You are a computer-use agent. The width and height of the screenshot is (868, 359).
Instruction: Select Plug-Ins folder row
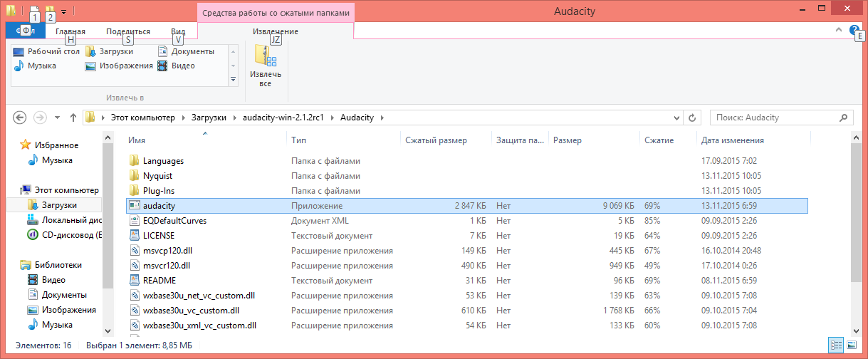coord(467,191)
